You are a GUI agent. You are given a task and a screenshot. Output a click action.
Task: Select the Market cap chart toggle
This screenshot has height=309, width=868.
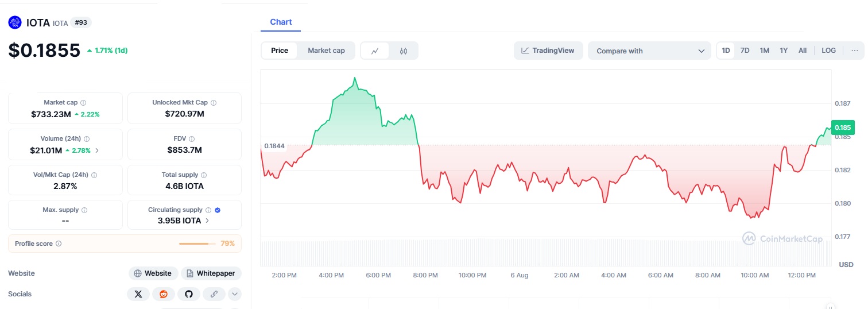tap(326, 51)
